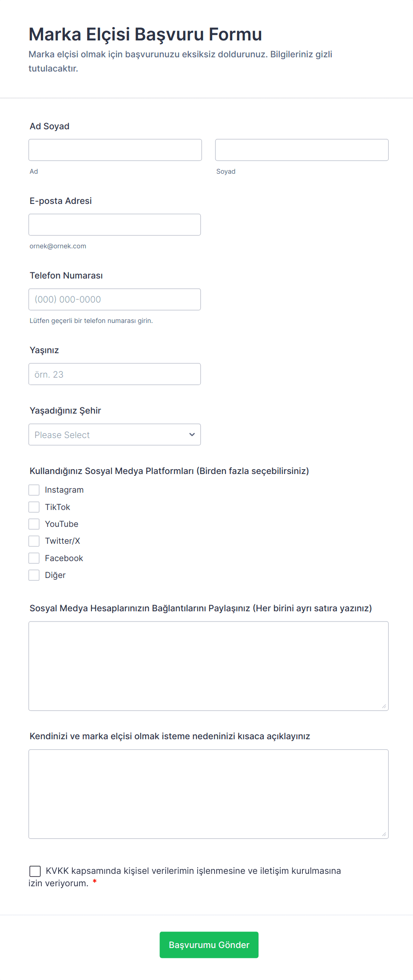Check the Instagram checkbox

coord(34,490)
